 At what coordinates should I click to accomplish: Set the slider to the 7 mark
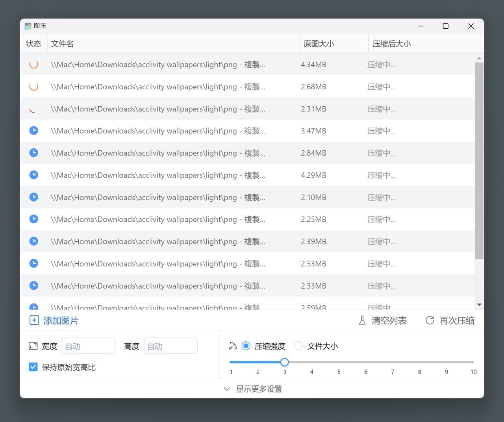click(393, 362)
